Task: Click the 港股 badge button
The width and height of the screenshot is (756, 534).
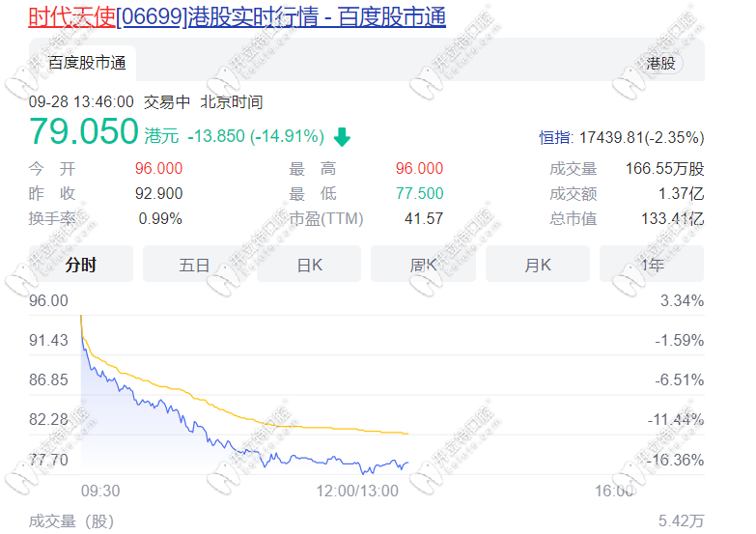Action: [660, 63]
